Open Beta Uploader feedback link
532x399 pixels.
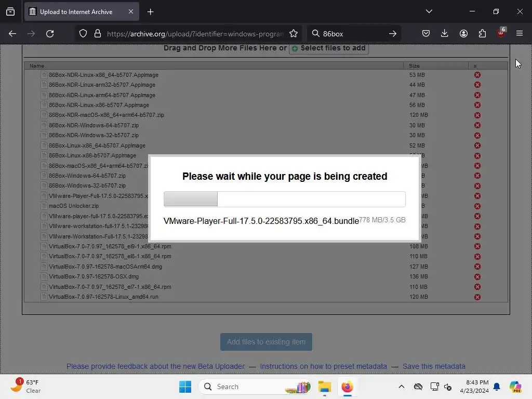click(155, 366)
